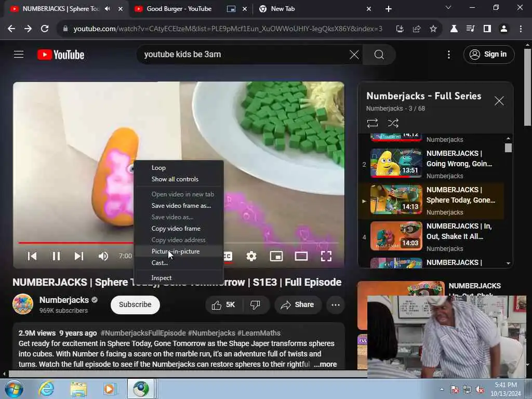Open media controls icon in toolbar
Viewport: 532px width, 399px height.
(x=470, y=29)
